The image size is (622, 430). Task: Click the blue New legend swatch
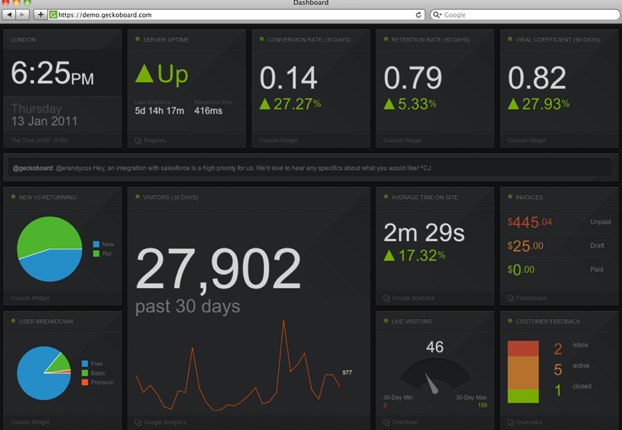[x=95, y=244]
